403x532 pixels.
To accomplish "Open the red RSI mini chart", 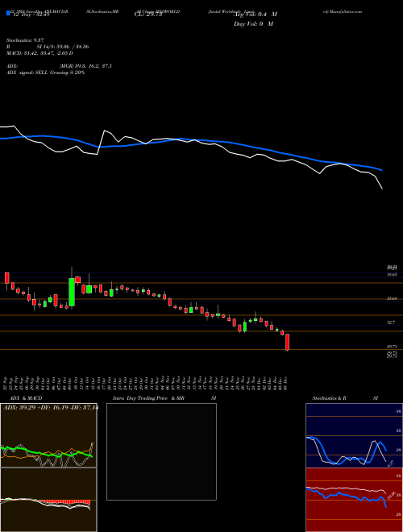I will pyautogui.click(x=354, y=500).
